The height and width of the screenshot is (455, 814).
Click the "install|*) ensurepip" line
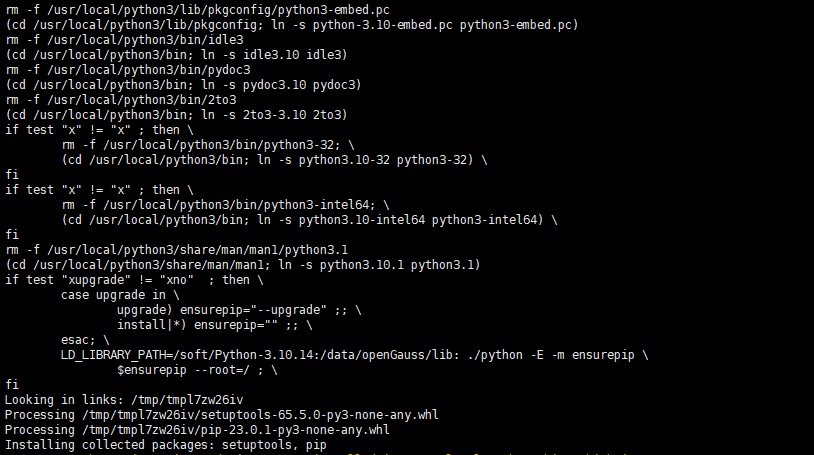click(x=215, y=325)
